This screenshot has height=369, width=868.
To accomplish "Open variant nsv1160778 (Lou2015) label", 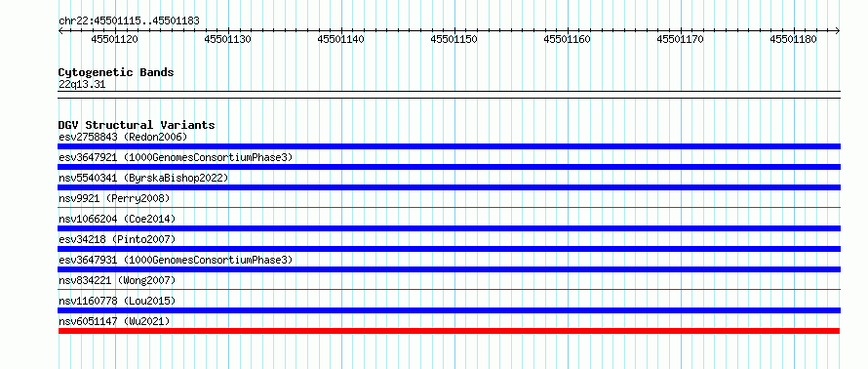I will pyautogui.click(x=117, y=301).
